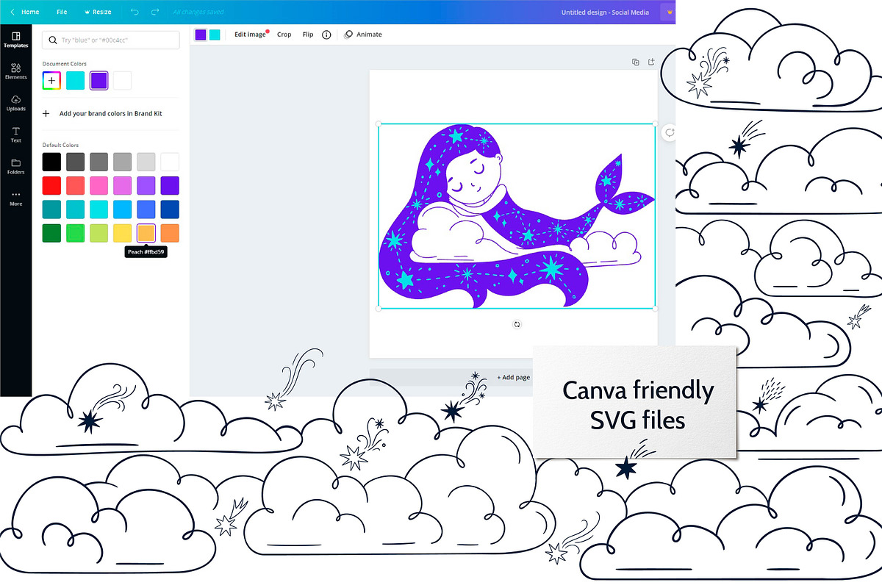Pick the purple swatch under Document Colors

point(99,81)
